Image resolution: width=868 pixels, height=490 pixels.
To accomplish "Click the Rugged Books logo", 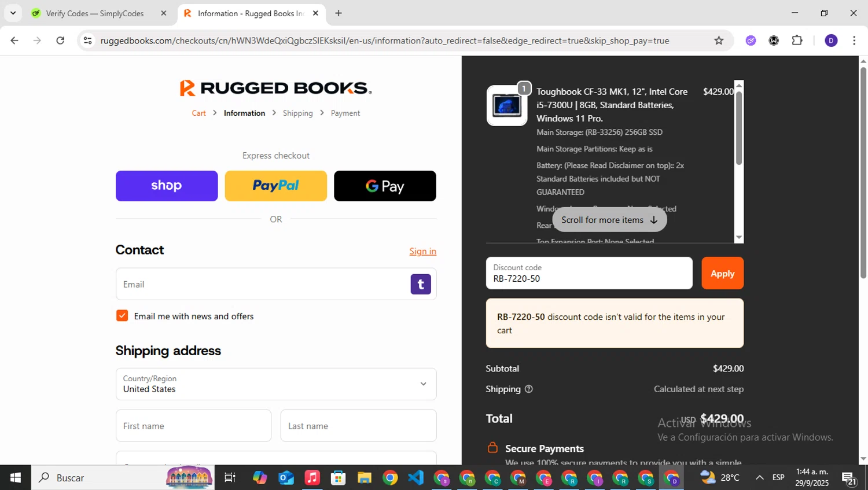I will [276, 88].
